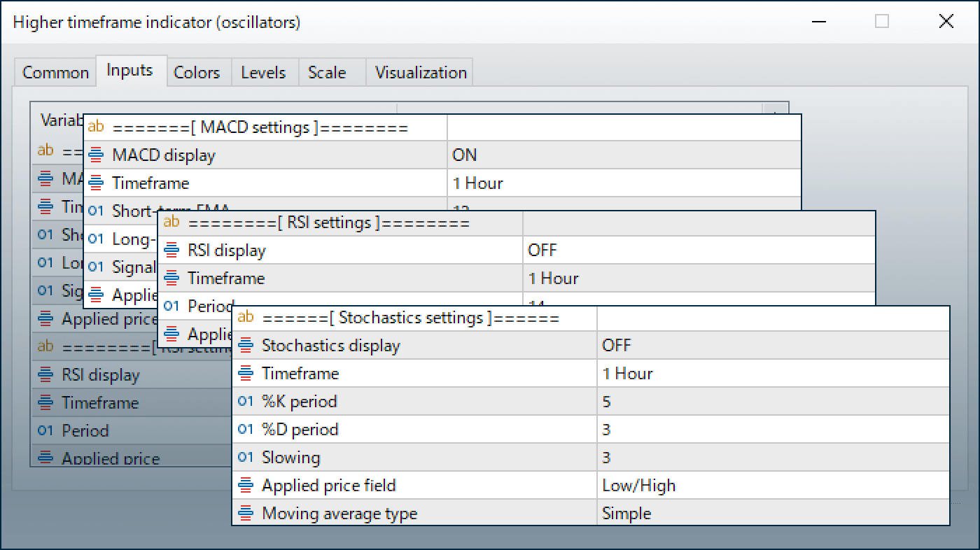Go to the Levels tab
Screen dimensions: 980x550
[263, 72]
